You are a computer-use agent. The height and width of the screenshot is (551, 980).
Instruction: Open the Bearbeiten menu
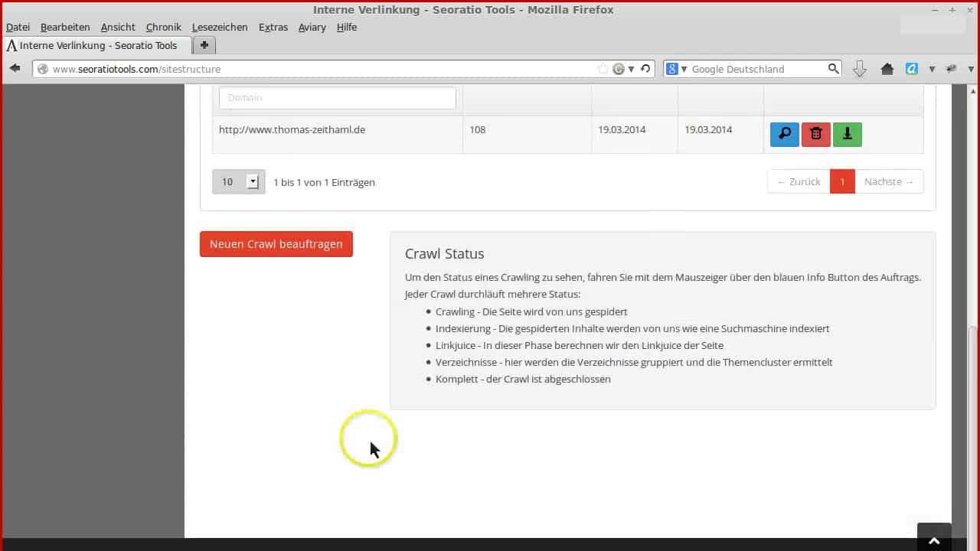coord(65,27)
